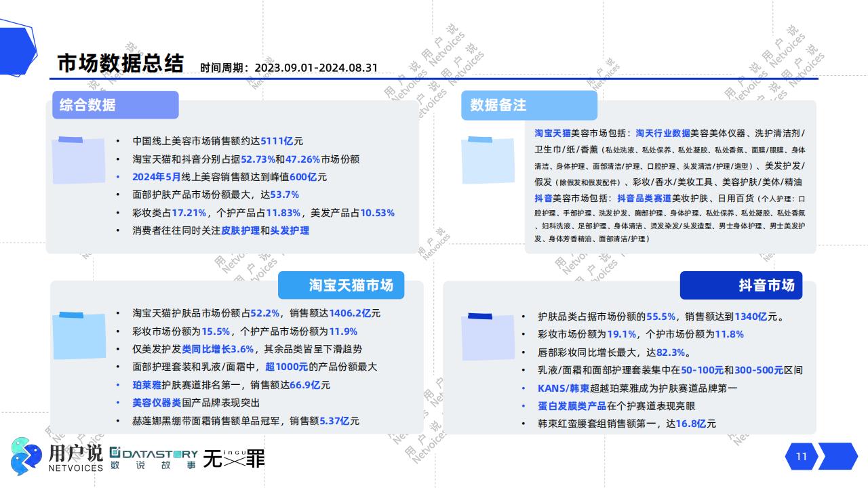This screenshot has height=488, width=868.
Task: Click the line 韩束红蛮腰套组销售额第一
Action: click(627, 424)
